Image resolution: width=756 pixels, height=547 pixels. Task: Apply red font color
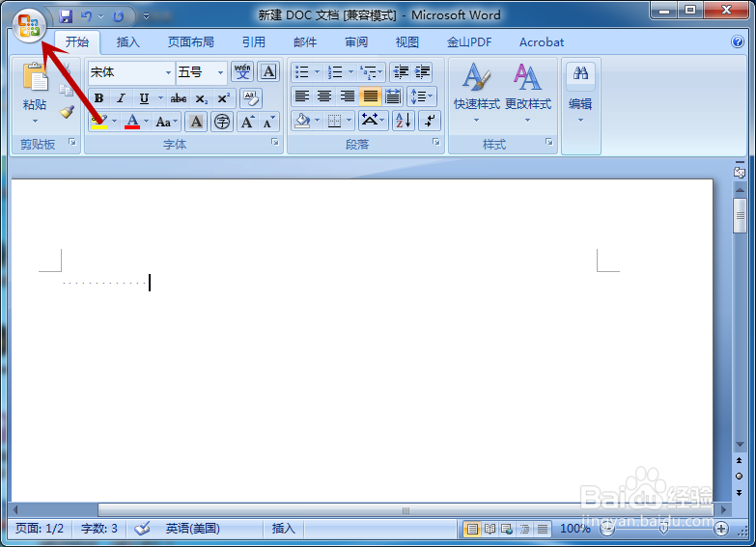pyautogui.click(x=132, y=122)
